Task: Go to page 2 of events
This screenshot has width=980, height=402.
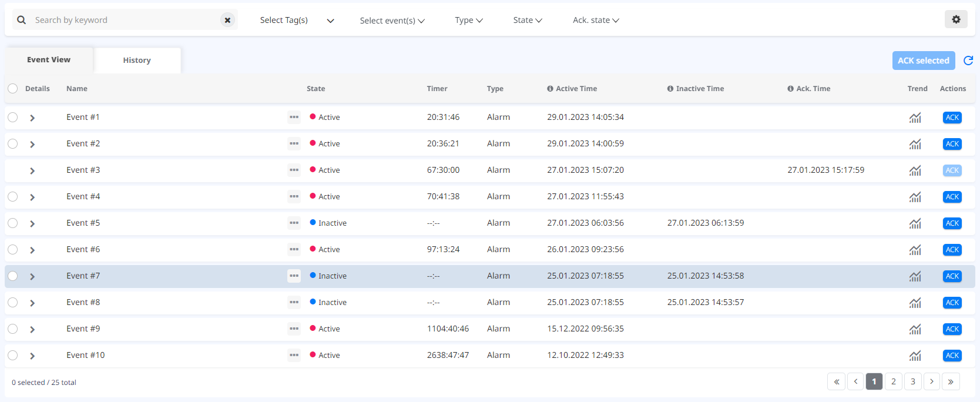Action: [x=893, y=381]
